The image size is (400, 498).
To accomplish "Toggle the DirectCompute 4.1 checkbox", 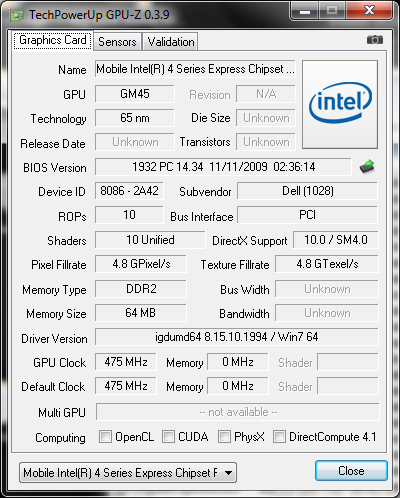I will (279, 437).
